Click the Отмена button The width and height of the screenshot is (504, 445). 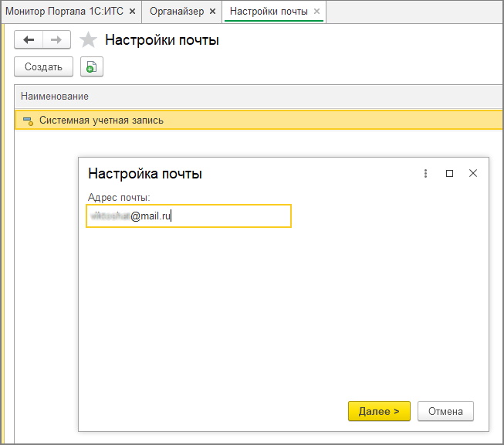[x=445, y=411]
